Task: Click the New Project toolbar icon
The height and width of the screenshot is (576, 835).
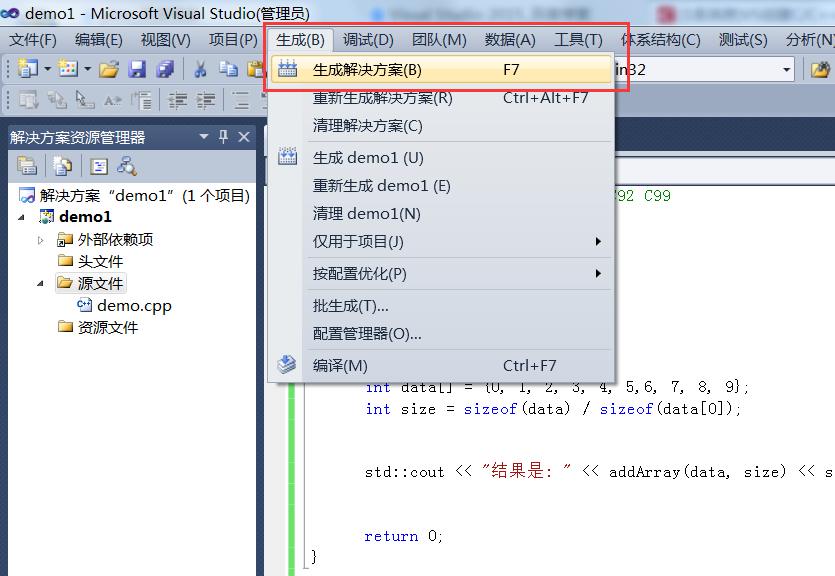Action: 27,69
